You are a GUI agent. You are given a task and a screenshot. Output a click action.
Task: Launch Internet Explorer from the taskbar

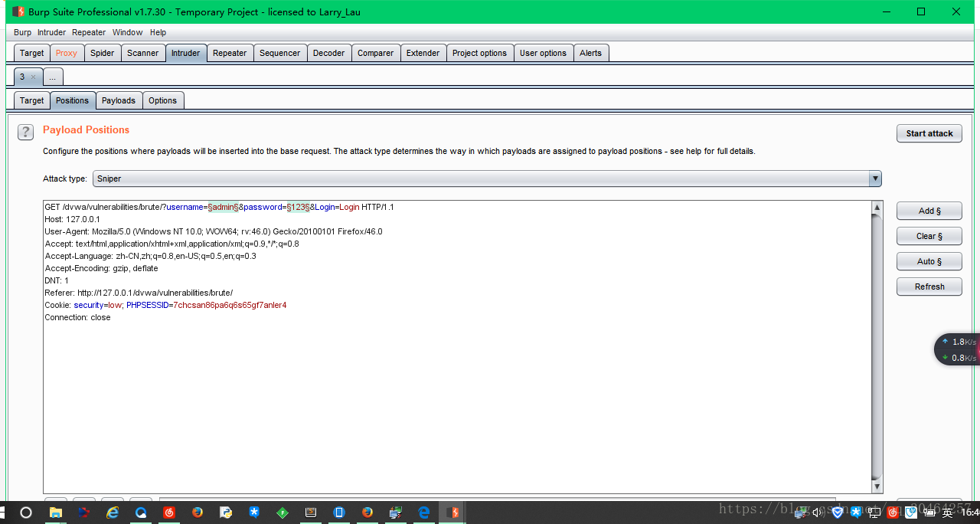pos(113,513)
